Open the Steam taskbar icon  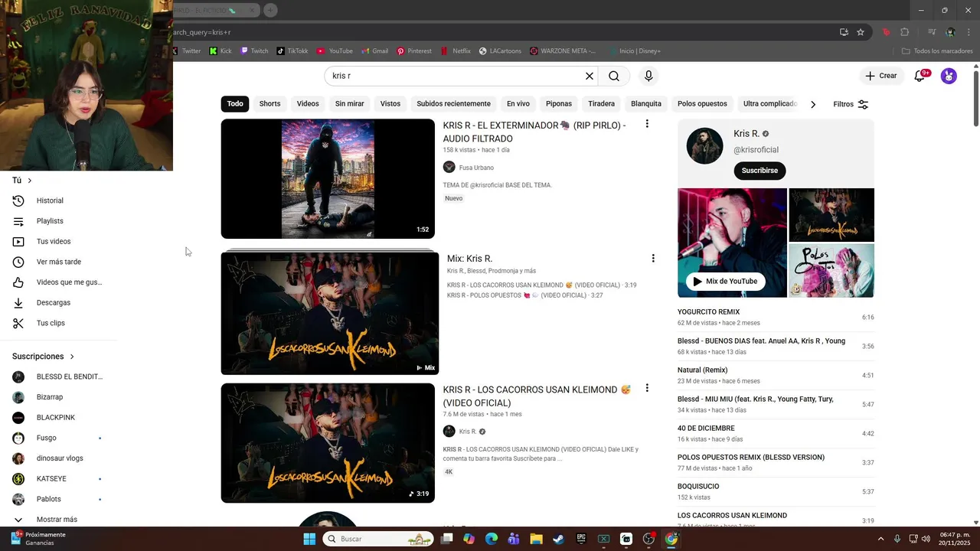pos(559,539)
